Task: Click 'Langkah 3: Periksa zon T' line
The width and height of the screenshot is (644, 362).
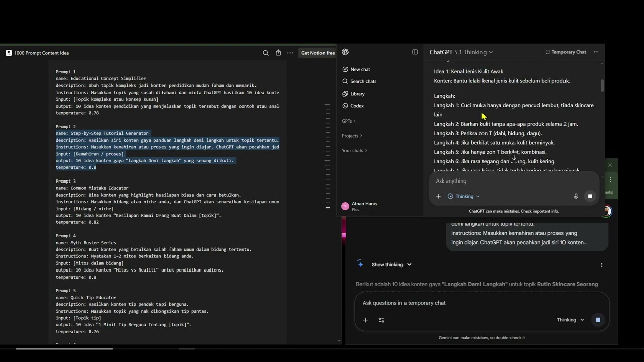Action: point(488,133)
